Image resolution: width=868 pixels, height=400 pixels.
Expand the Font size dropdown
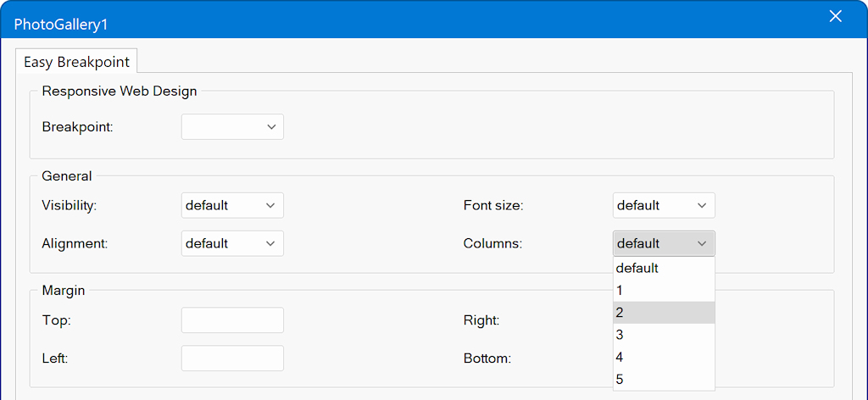pos(663,205)
